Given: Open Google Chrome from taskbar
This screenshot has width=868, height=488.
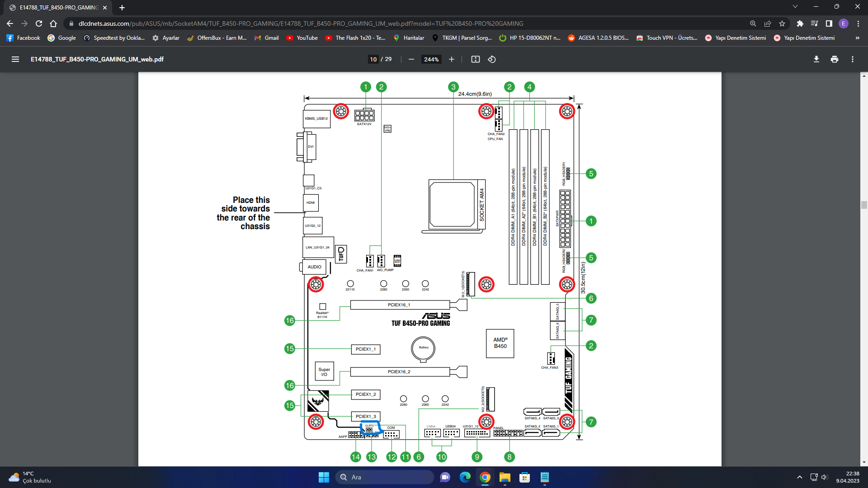Looking at the screenshot, I should pos(485,477).
